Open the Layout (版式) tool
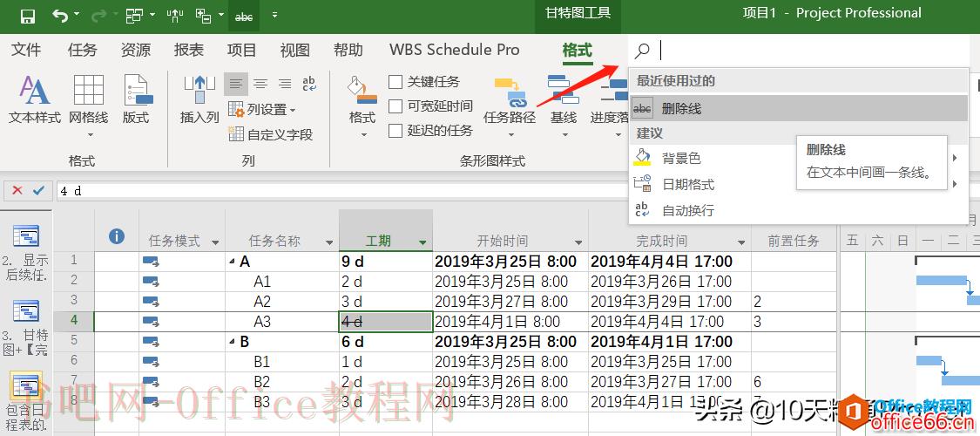 click(x=136, y=100)
